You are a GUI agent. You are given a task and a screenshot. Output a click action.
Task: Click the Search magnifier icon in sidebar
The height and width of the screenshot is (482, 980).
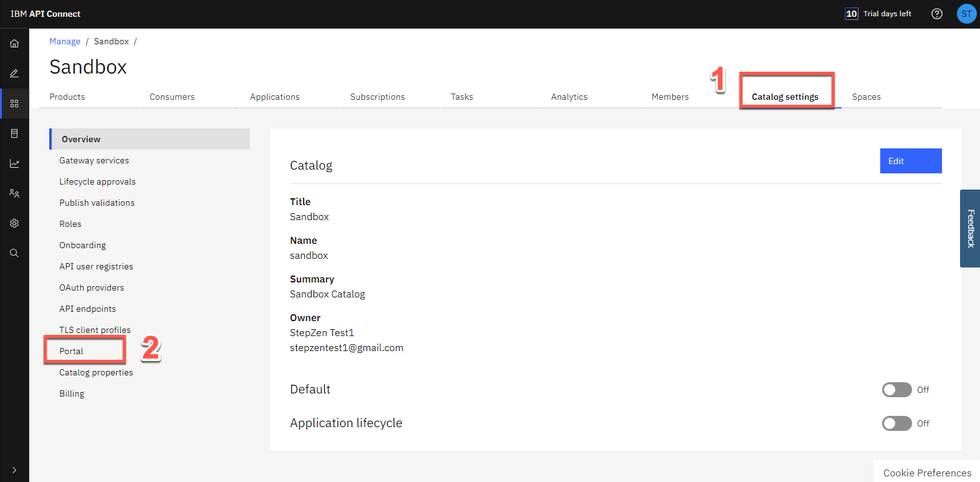pyautogui.click(x=14, y=253)
